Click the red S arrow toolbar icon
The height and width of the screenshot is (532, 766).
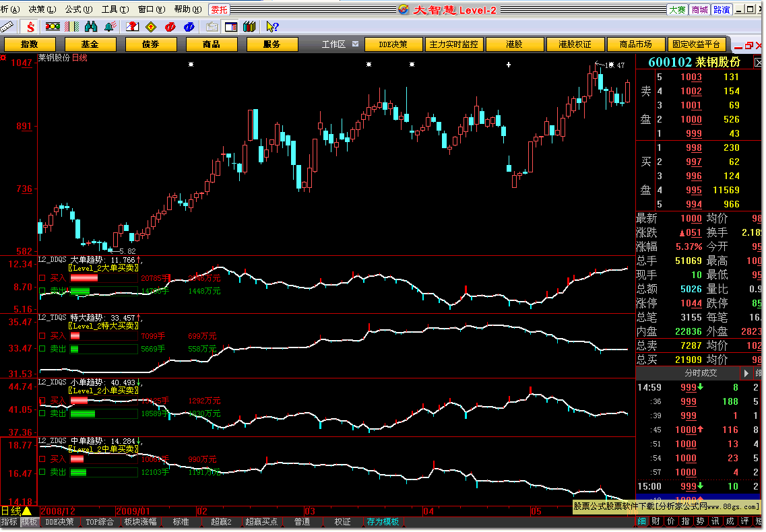click(x=30, y=27)
